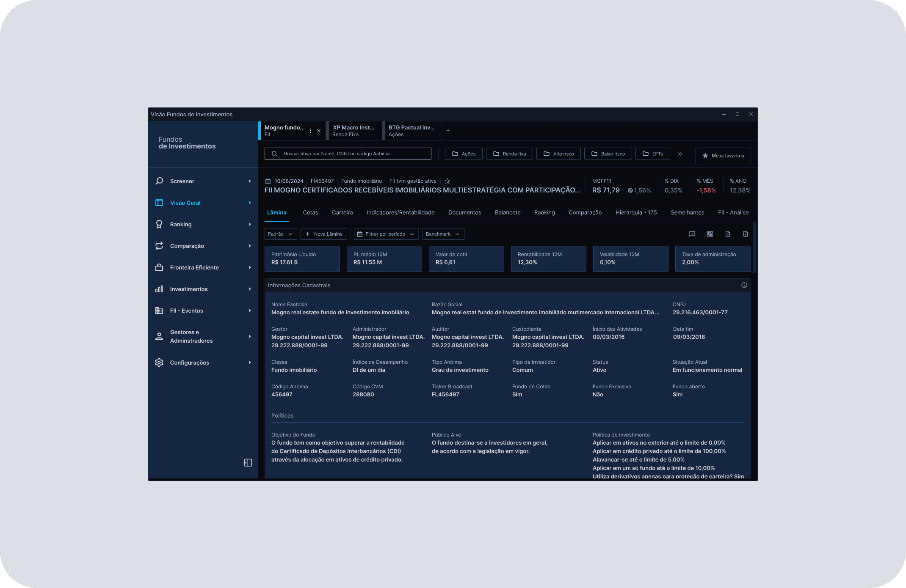Click the feedback comment alert icon

pyautogui.click(x=692, y=234)
